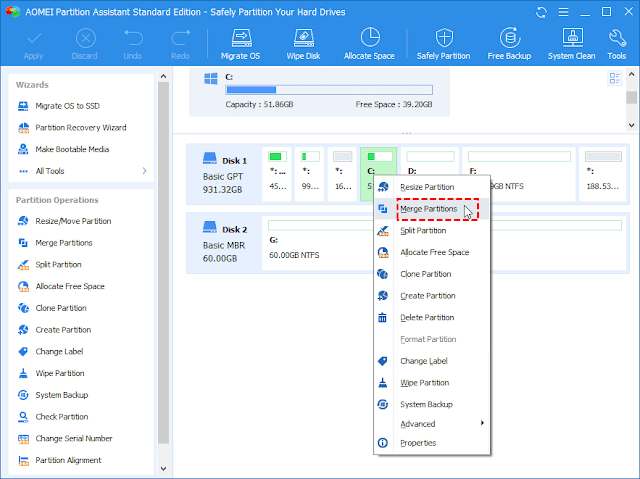
Task: Choose Allocate Free Space in context menu
Action: click(x=432, y=252)
